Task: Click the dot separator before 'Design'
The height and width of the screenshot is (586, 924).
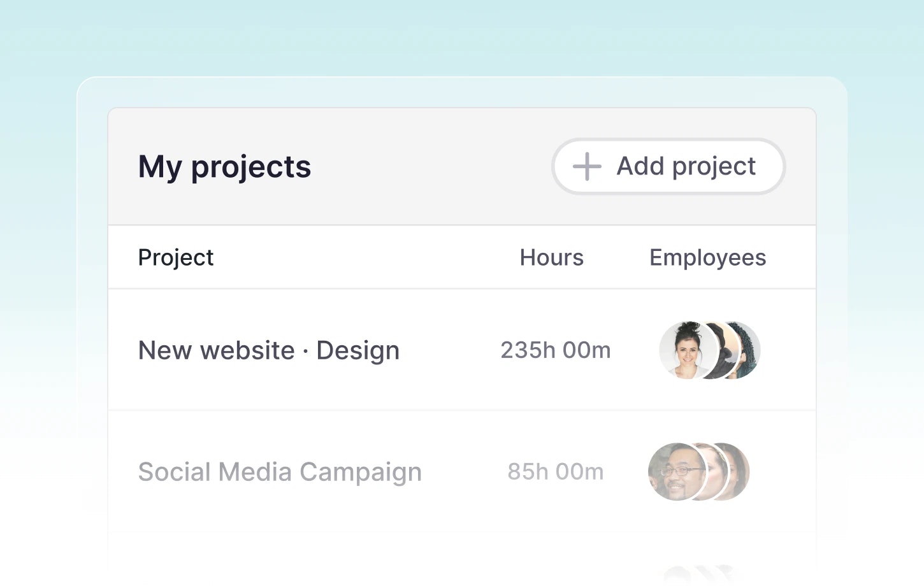Action: pos(305,351)
